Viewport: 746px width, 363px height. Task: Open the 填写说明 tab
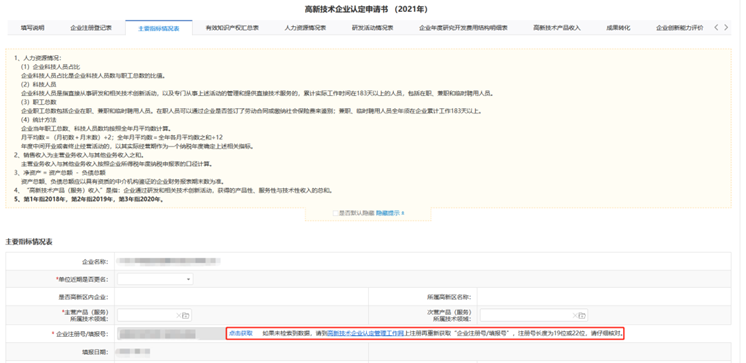click(32, 28)
